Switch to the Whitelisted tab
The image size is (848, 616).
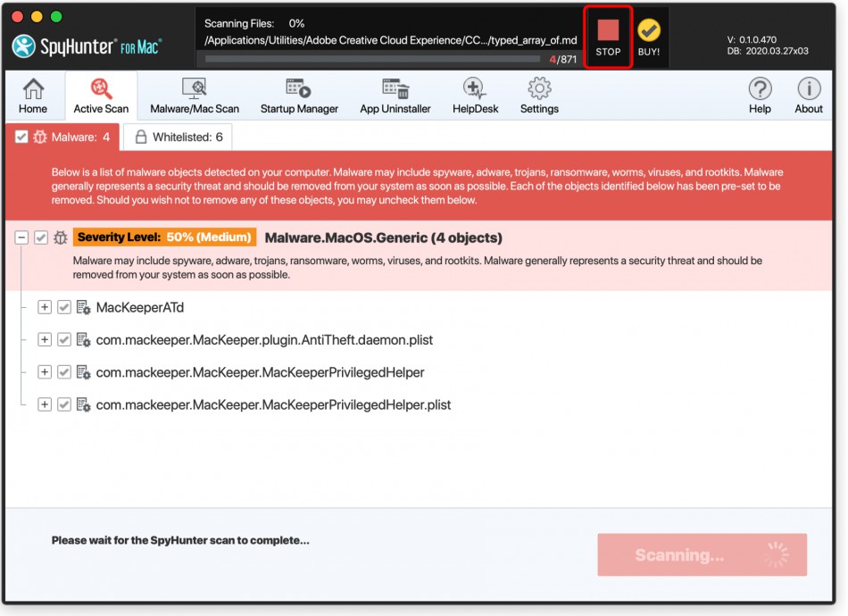pos(179,137)
